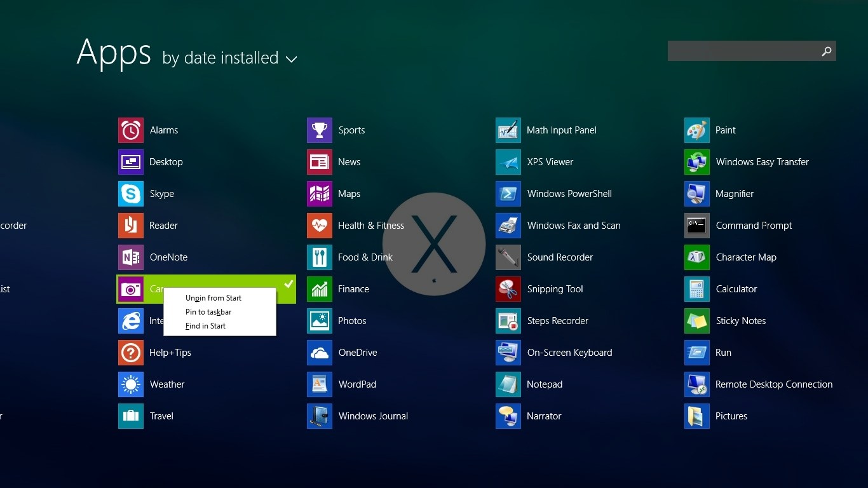Open the Snipping Tool icon
The width and height of the screenshot is (868, 488).
point(508,289)
